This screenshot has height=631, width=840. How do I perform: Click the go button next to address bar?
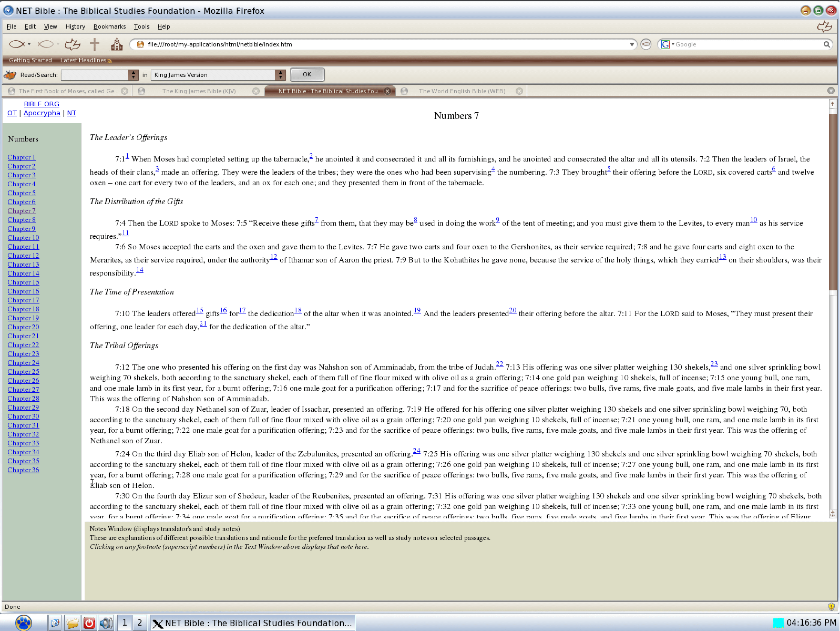pos(646,44)
